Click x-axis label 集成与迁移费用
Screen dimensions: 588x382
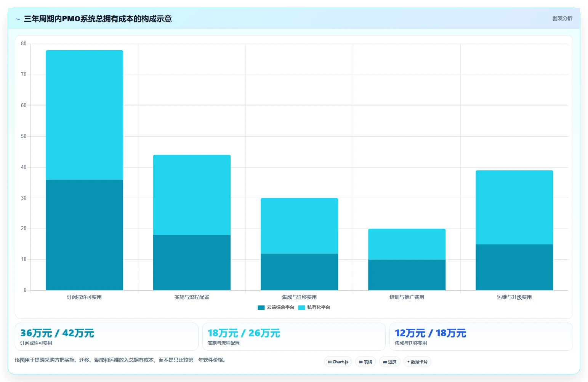[x=299, y=297]
